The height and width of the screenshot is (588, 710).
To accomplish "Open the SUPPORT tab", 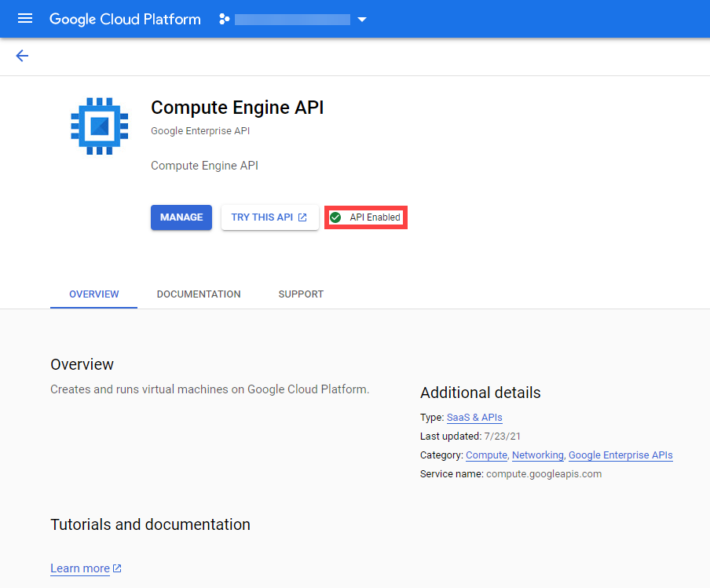I will click(x=301, y=294).
